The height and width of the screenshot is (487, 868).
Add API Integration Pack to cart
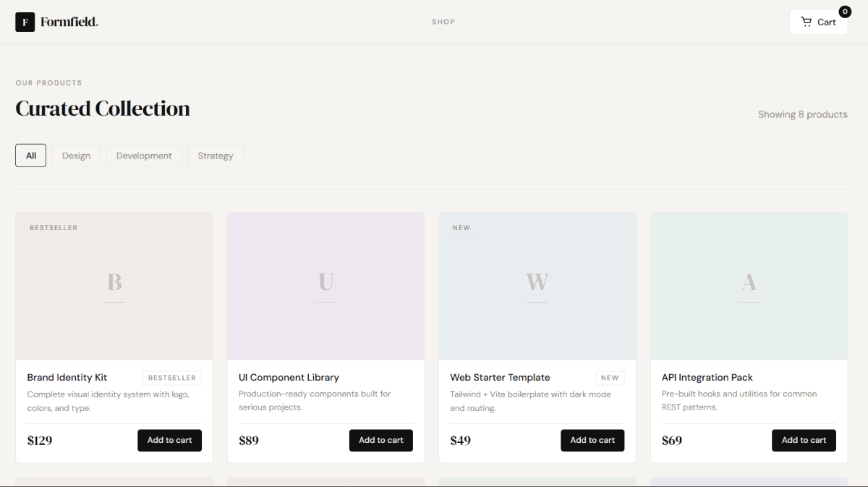point(804,440)
